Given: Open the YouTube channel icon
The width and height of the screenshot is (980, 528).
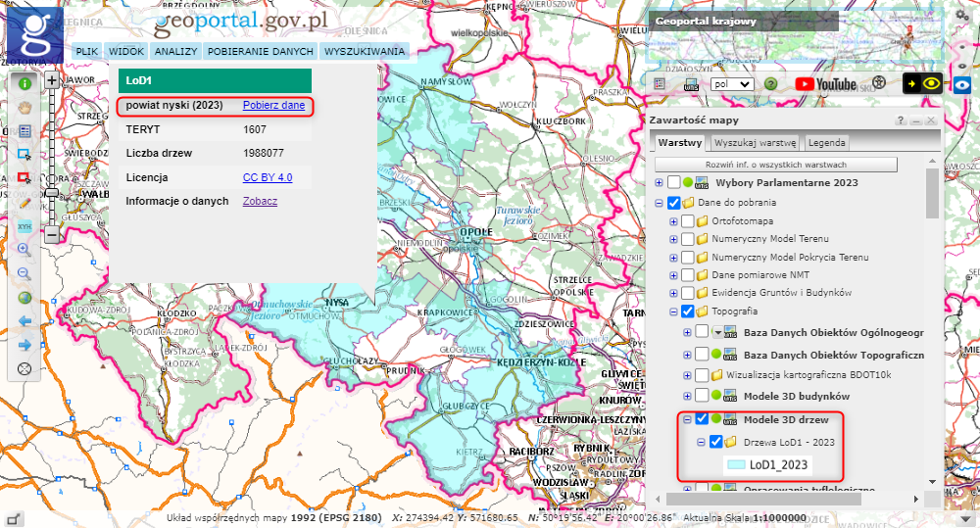Looking at the screenshot, I should pos(825,84).
